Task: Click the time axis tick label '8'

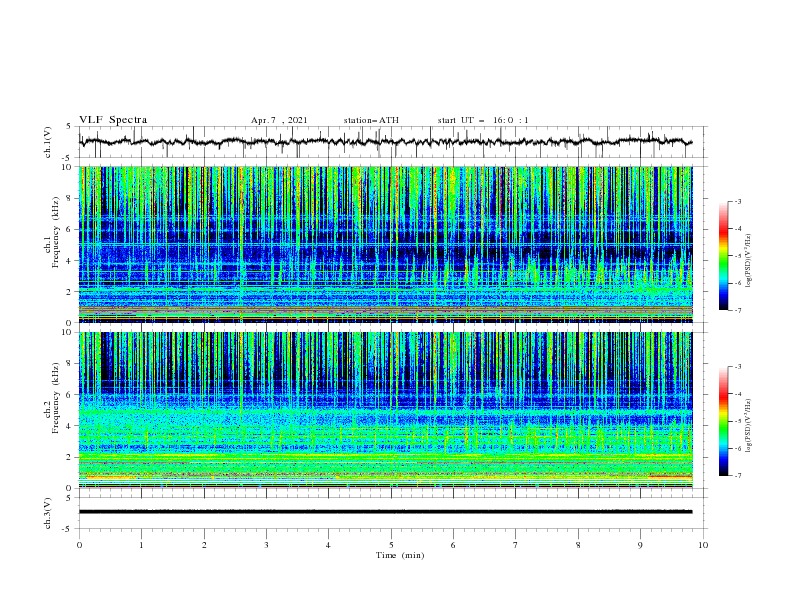Action: click(578, 545)
